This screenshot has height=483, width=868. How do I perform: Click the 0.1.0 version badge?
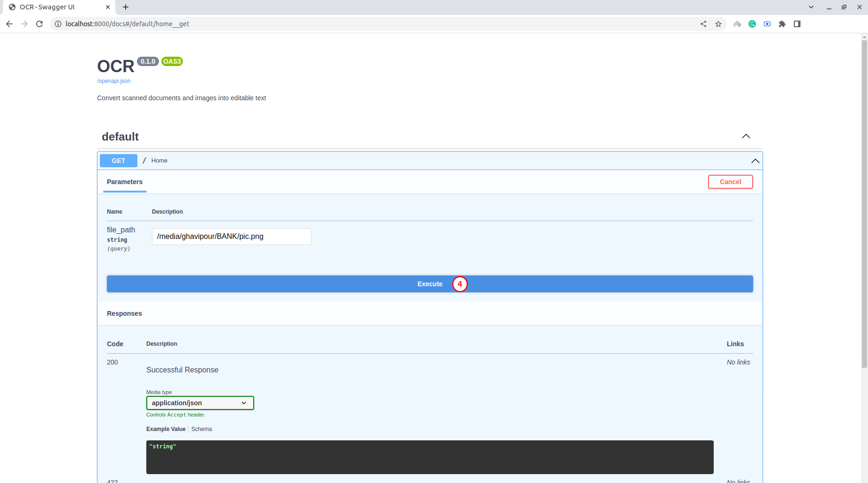click(148, 61)
